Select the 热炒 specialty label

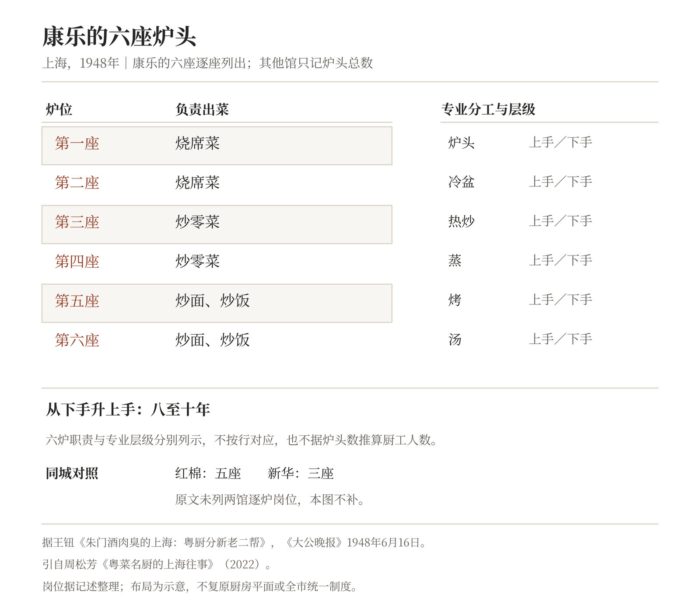[x=462, y=221]
